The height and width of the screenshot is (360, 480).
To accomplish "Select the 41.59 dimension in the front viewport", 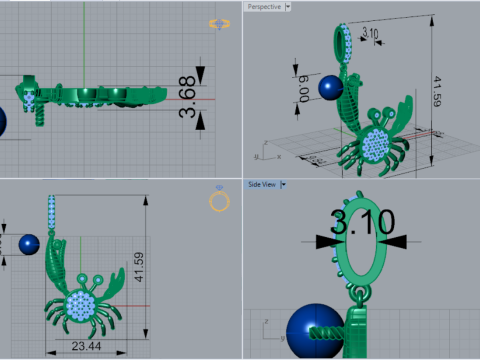I will 139,267.
